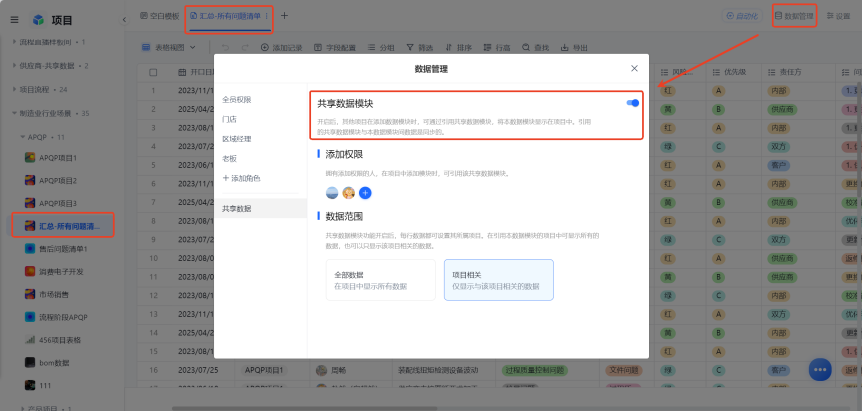Collapse the sidebar with the left chevron
This screenshot has width=862, height=411.
pos(124,20)
